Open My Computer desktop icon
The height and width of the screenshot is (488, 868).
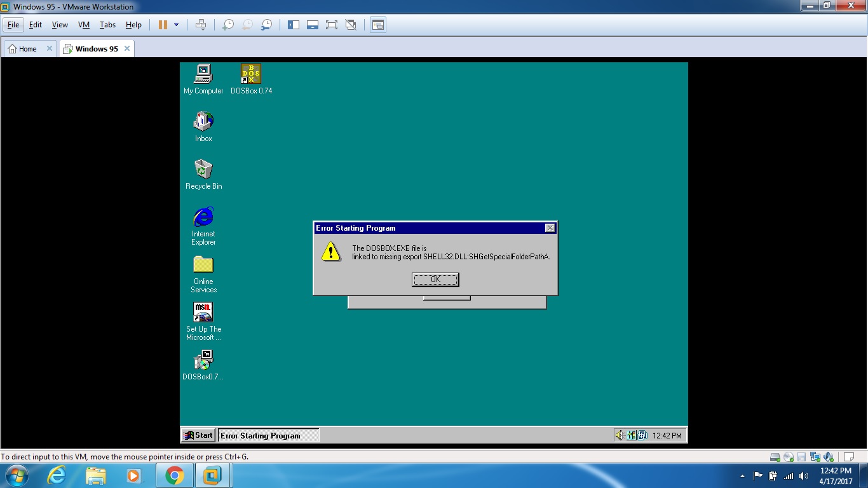203,79
